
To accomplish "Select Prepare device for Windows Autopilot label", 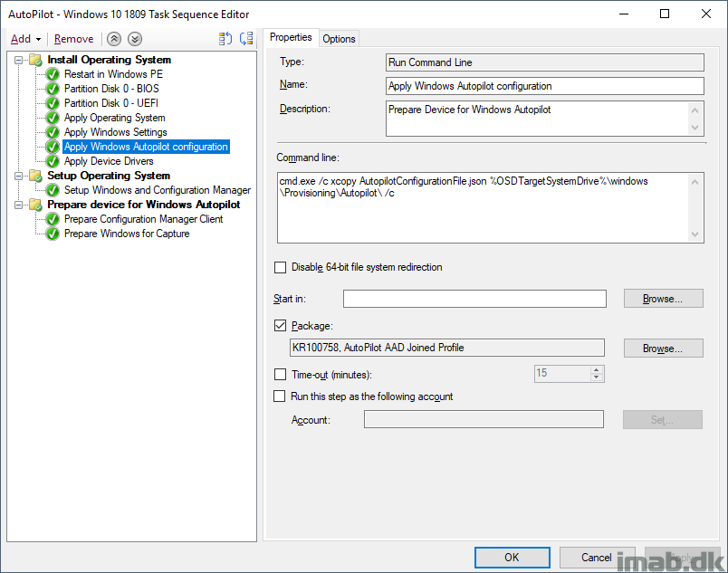I will point(144,205).
